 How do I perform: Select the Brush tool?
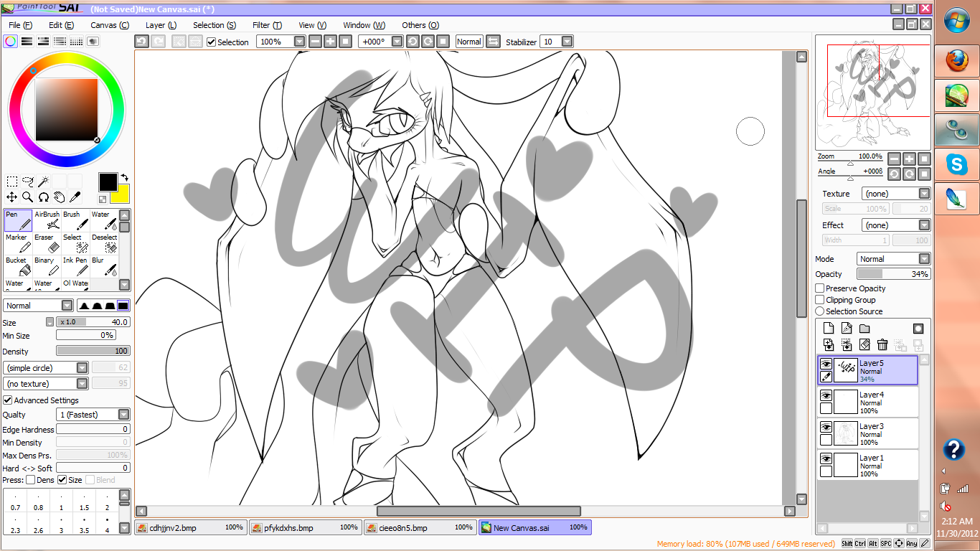(x=75, y=220)
